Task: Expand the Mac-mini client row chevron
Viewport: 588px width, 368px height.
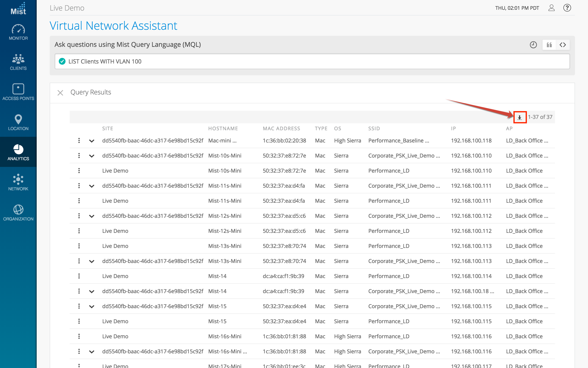Action: [x=92, y=141]
